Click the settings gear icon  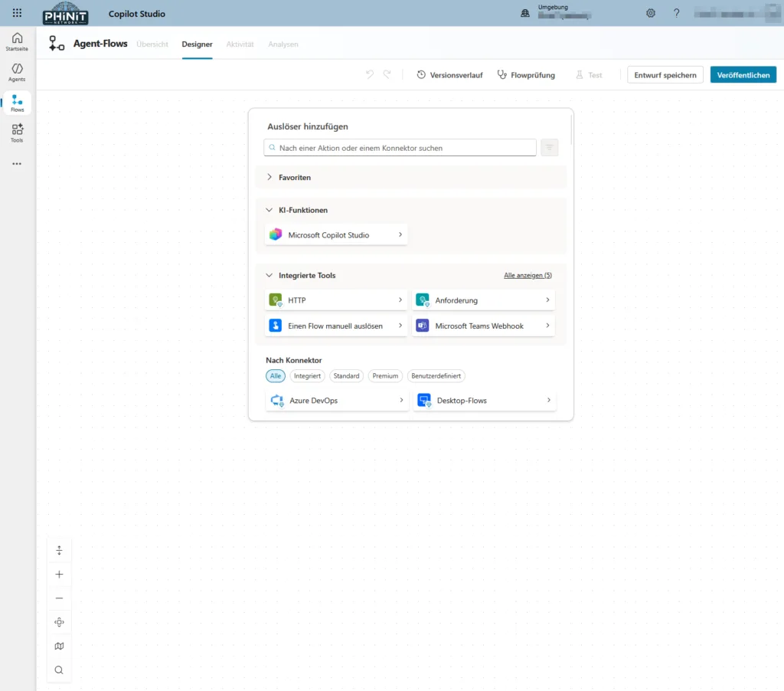[x=651, y=13]
